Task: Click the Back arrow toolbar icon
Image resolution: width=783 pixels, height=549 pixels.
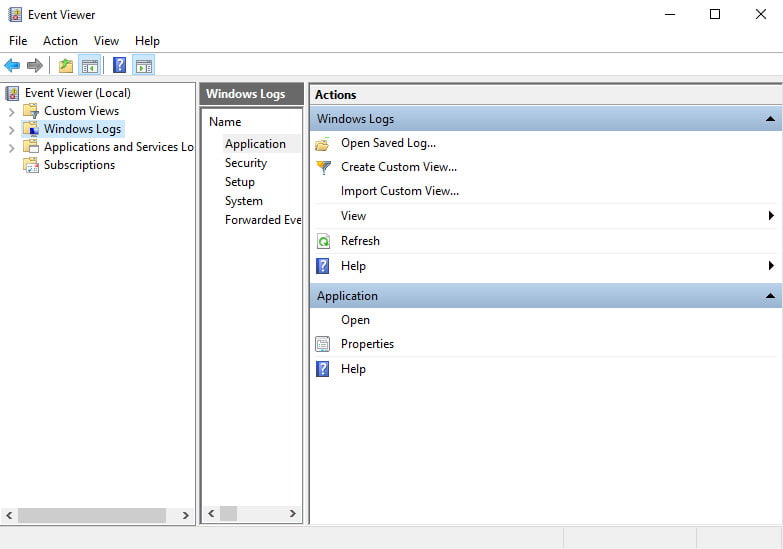Action: pyautogui.click(x=12, y=66)
